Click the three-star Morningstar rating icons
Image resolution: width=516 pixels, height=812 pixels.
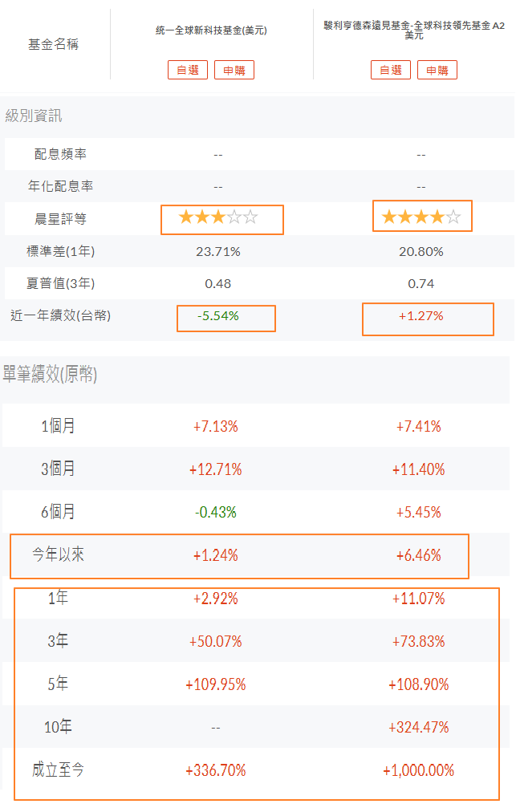(x=218, y=217)
